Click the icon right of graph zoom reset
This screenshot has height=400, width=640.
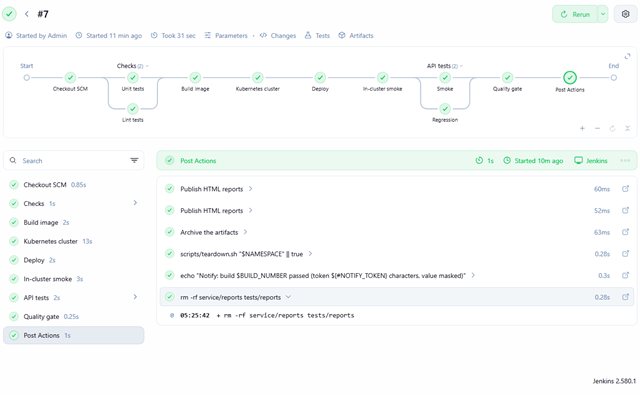tap(628, 128)
